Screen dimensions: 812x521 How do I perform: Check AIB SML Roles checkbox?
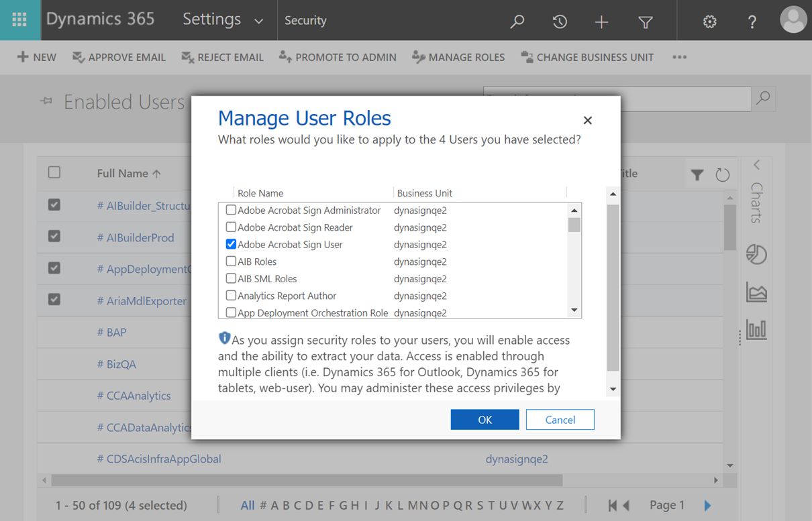pyautogui.click(x=231, y=278)
